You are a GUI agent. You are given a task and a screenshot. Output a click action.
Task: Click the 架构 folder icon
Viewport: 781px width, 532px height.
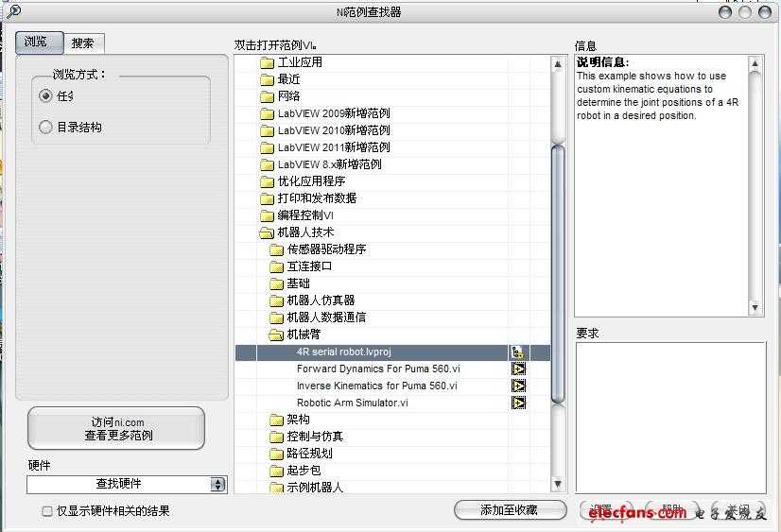pyautogui.click(x=276, y=420)
